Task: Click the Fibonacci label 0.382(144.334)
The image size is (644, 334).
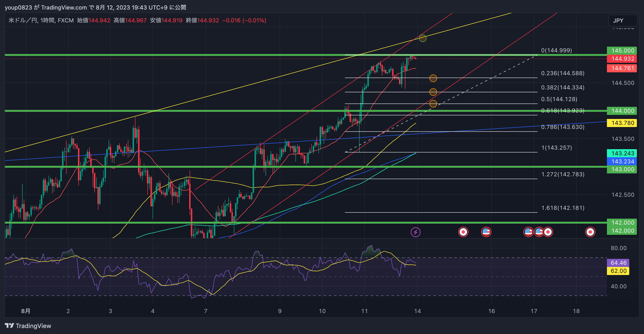Action: (563, 88)
